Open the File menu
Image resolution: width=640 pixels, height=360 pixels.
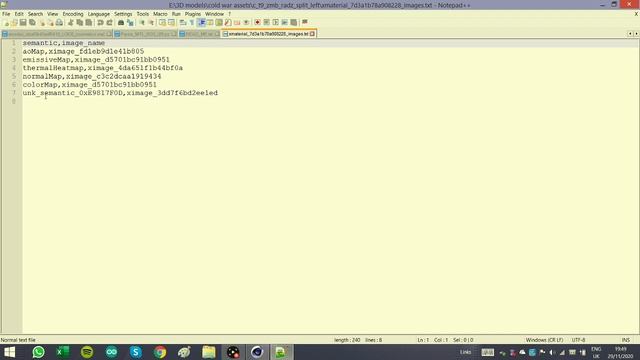[x=6, y=14]
